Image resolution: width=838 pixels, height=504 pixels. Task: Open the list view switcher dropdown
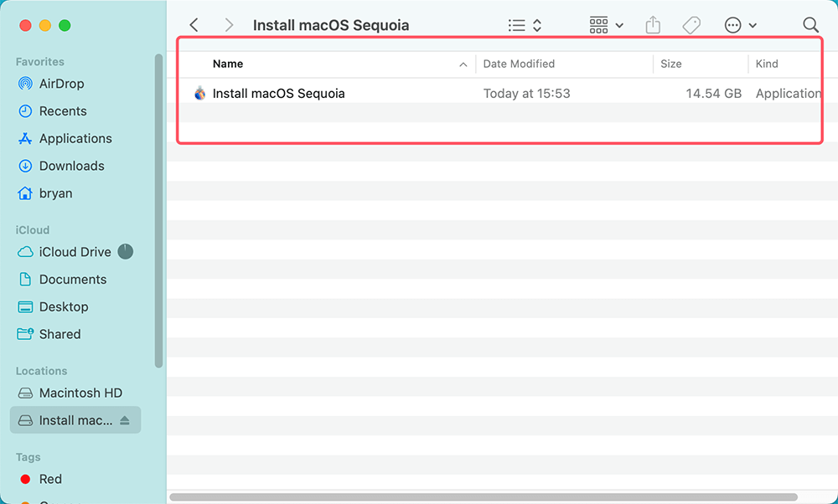525,25
